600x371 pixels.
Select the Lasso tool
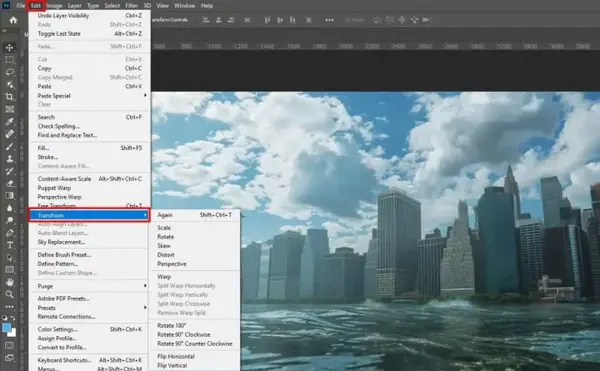(x=10, y=72)
